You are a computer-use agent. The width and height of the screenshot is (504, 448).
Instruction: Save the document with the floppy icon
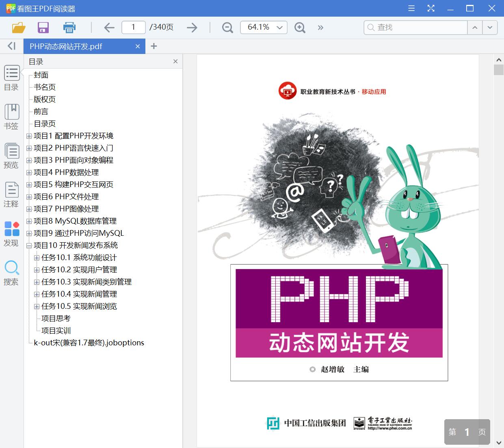click(x=43, y=28)
